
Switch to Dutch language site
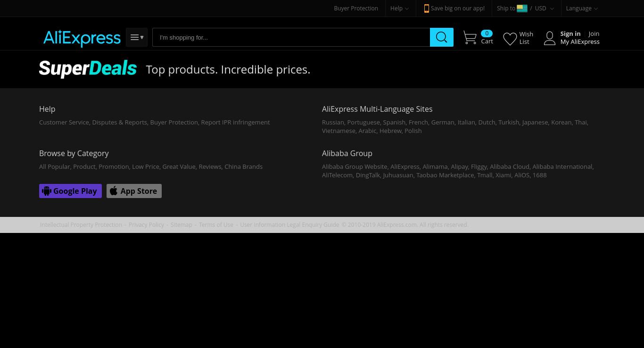click(487, 122)
